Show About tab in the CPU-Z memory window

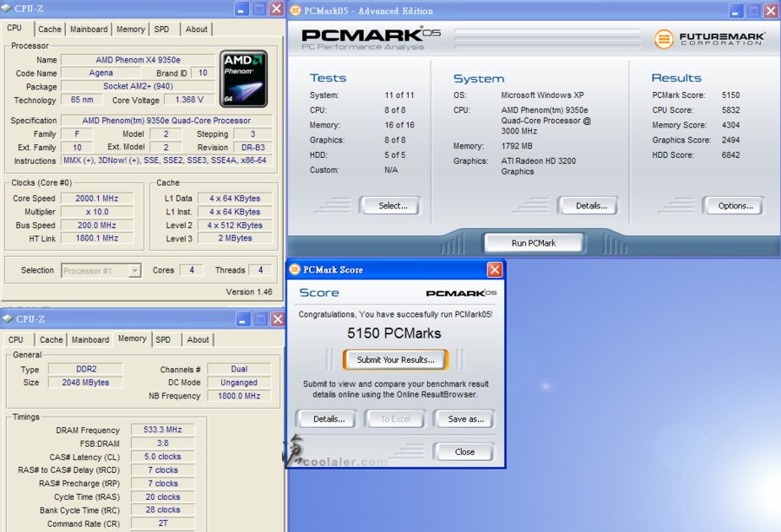[198, 339]
